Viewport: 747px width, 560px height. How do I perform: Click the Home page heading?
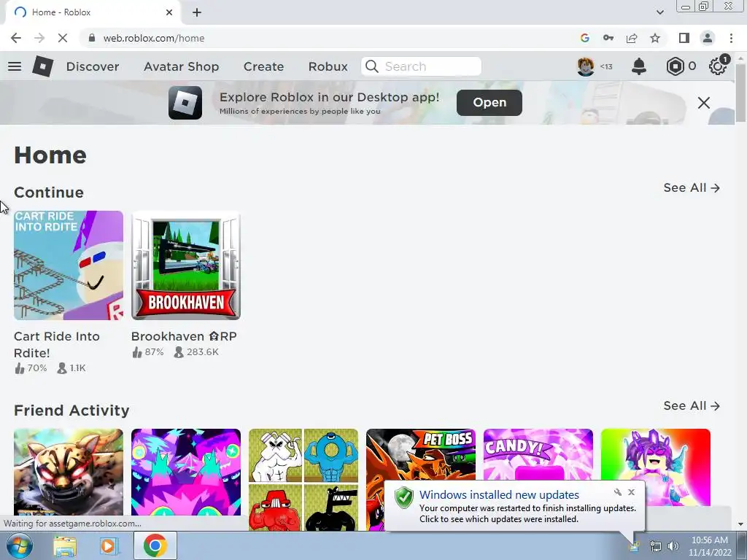tap(50, 155)
